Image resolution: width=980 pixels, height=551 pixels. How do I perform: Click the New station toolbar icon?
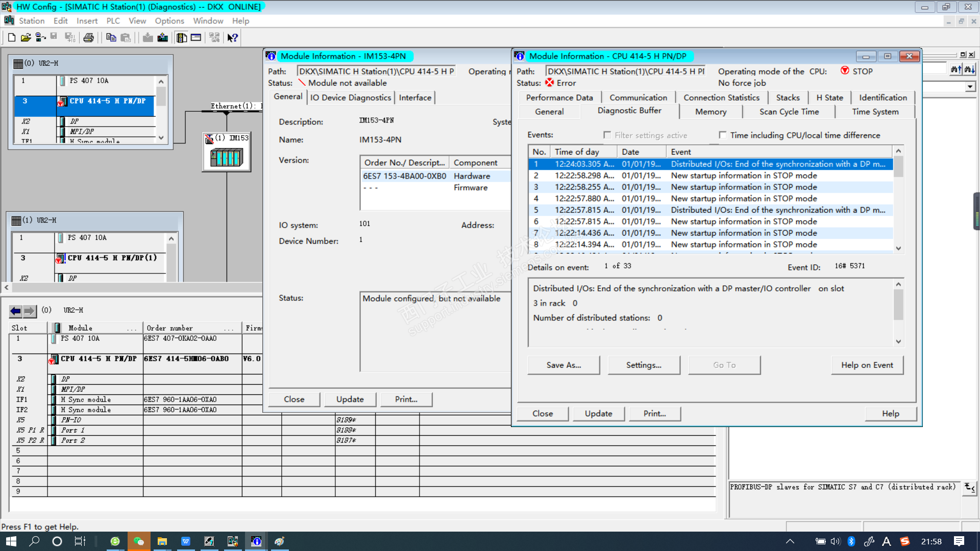(11, 38)
